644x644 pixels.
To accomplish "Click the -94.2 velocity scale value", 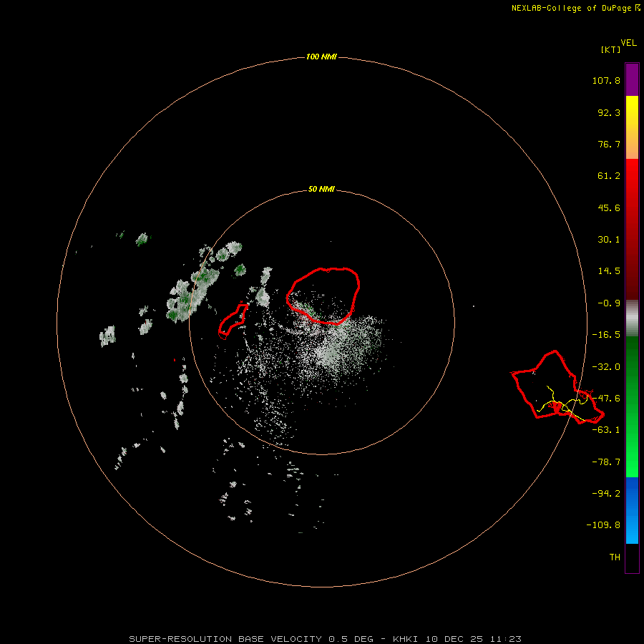I will [606, 493].
